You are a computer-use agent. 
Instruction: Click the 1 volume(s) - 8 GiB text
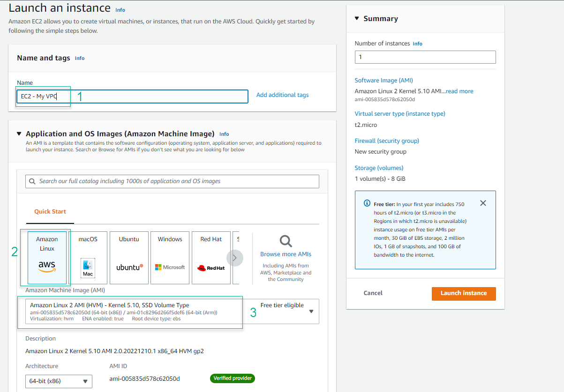click(380, 179)
